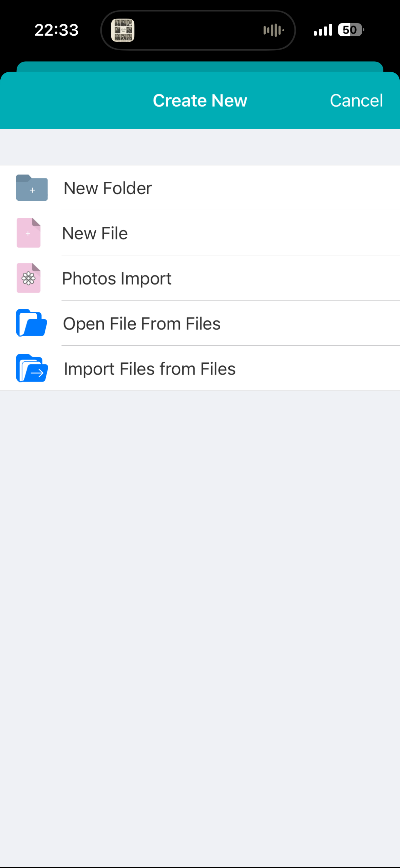Tap the gray spacer above New Folder
400x868 pixels.
click(200, 147)
